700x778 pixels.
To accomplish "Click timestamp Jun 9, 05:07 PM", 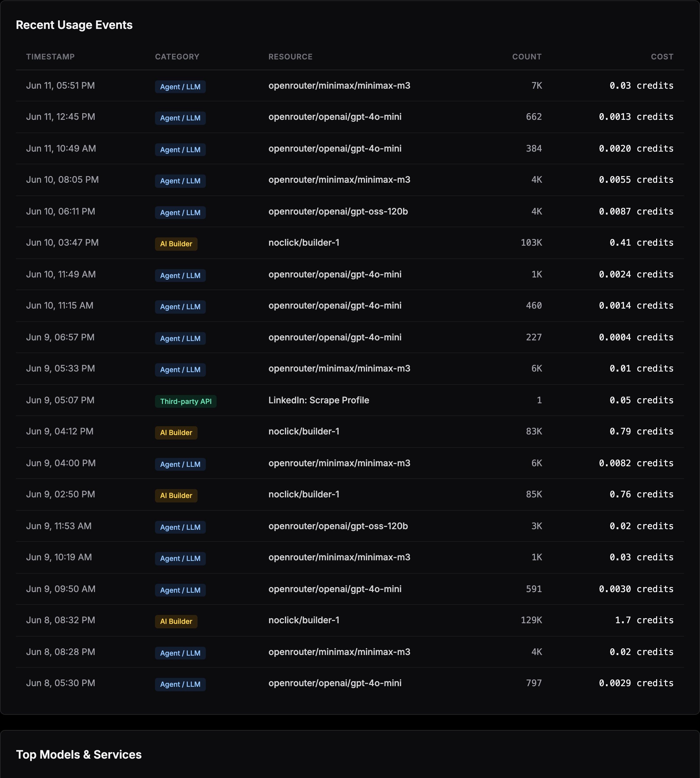I will point(60,400).
